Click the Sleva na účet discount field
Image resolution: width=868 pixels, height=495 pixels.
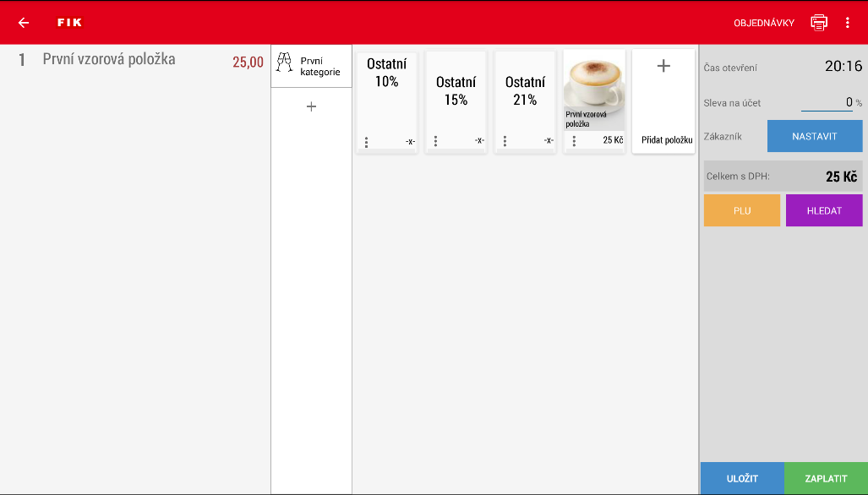tap(827, 103)
